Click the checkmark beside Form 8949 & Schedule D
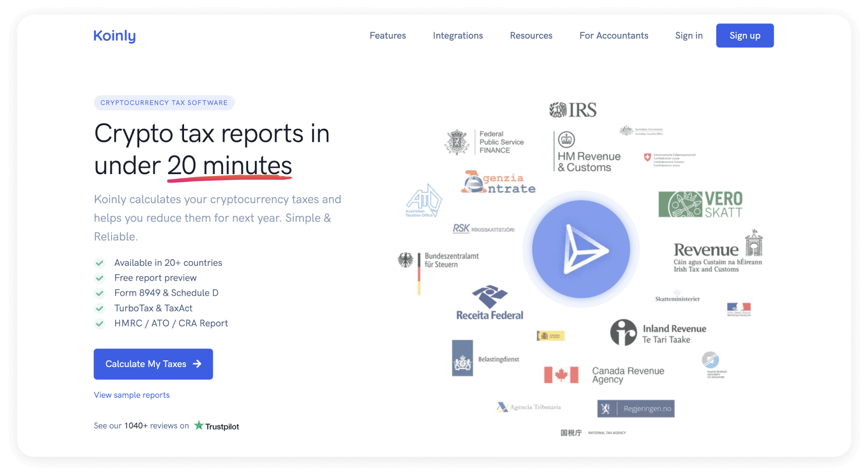Screen dimensions: 868x476 [100, 293]
